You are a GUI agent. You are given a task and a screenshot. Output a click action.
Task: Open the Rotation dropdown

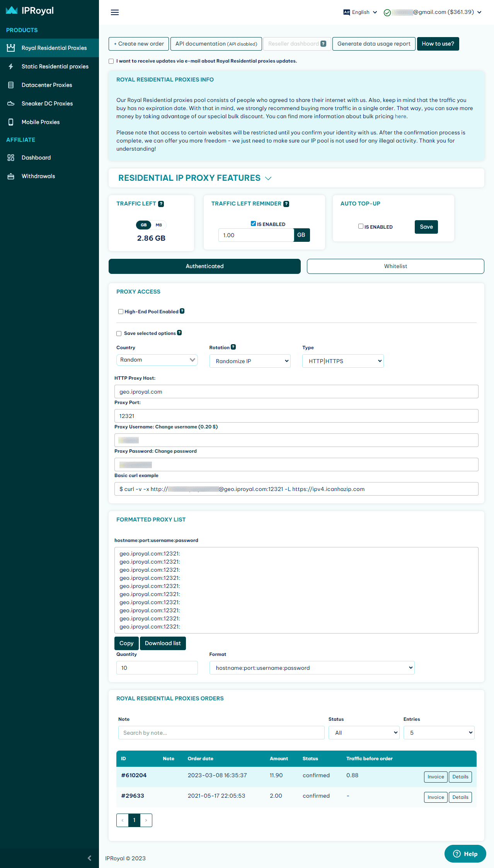coord(250,361)
